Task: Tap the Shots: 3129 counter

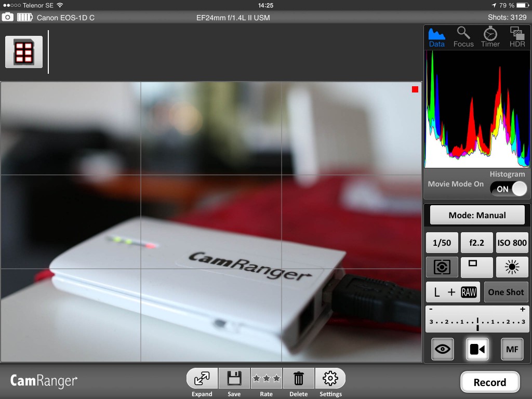Action: click(507, 17)
